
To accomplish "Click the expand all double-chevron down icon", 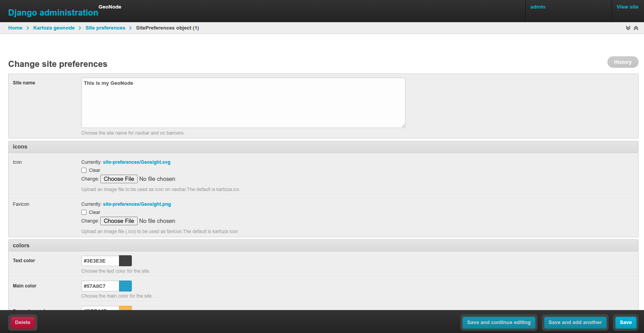I will (x=628, y=28).
